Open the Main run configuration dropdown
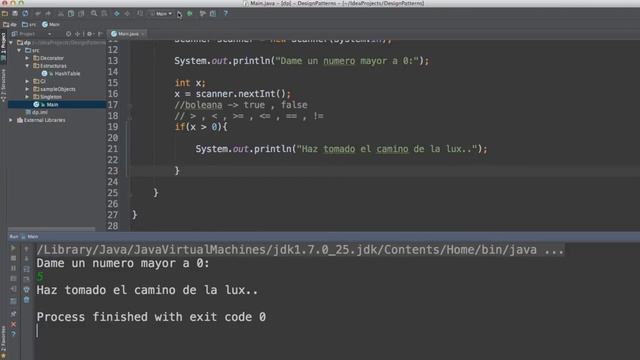Viewport: 640px width, 360px height. point(161,13)
